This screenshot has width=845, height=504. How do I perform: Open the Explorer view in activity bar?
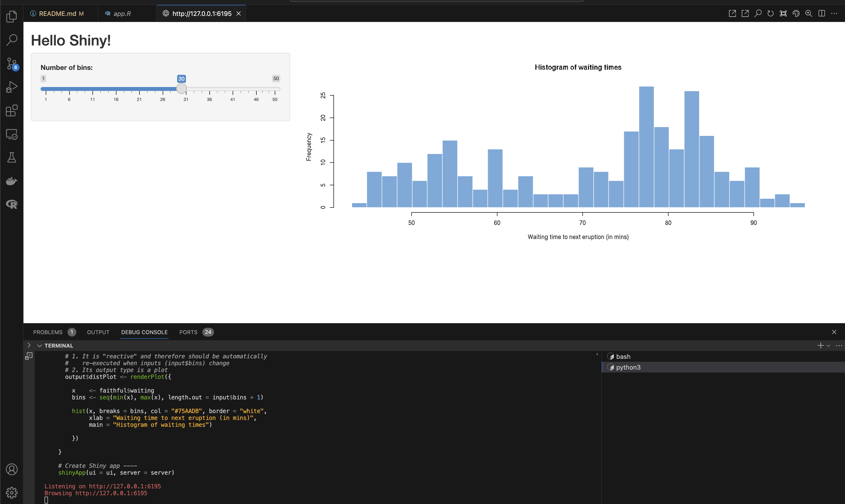[x=11, y=16]
